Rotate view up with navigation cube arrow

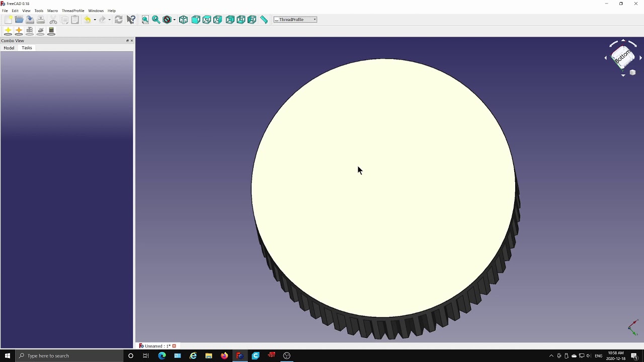623,40
